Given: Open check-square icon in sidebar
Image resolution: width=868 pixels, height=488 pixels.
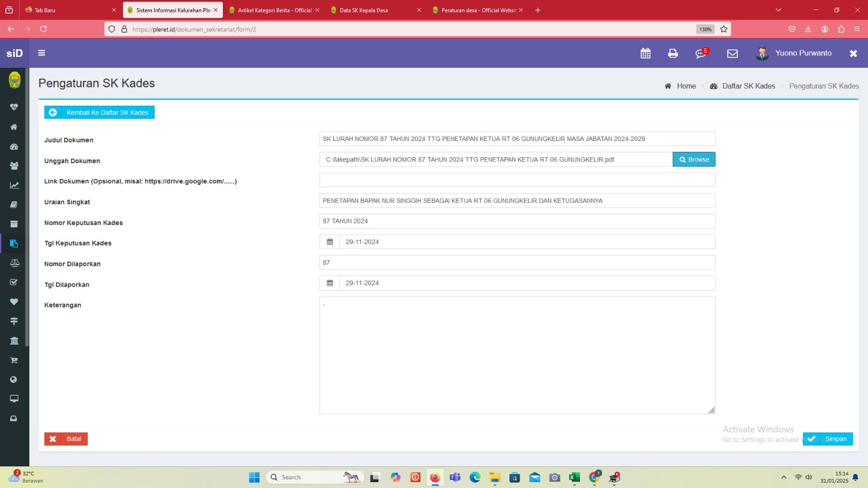Looking at the screenshot, I should click(x=14, y=282).
